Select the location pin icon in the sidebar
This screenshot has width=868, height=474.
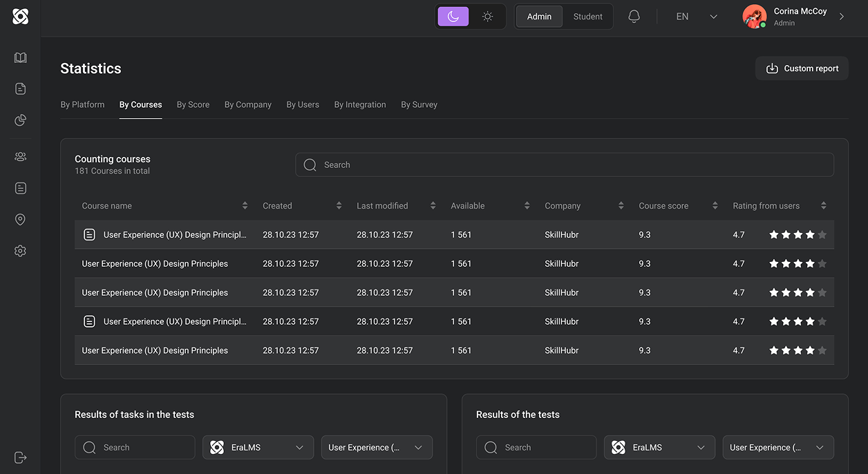click(x=20, y=219)
